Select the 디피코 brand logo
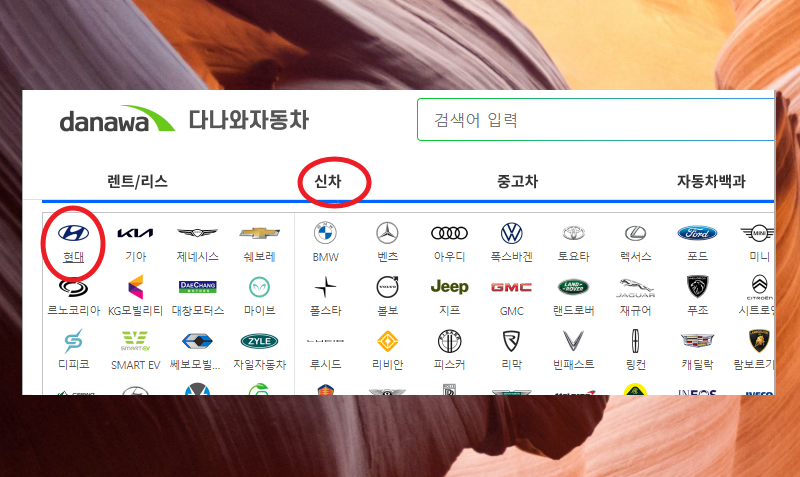This screenshot has width=800, height=477. [x=73, y=341]
